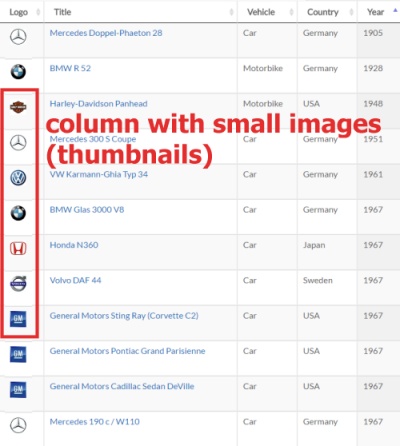Click Honda logo thumbnail
Viewport: 400px width, 446px height.
[18, 248]
